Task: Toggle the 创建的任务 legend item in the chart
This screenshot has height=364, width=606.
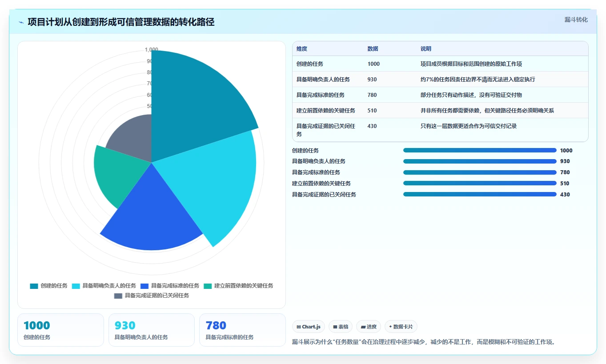Action: click(48, 286)
